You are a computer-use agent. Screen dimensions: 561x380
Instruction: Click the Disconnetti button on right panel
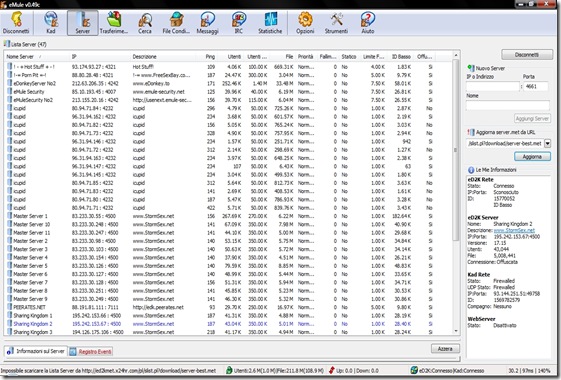[527, 55]
